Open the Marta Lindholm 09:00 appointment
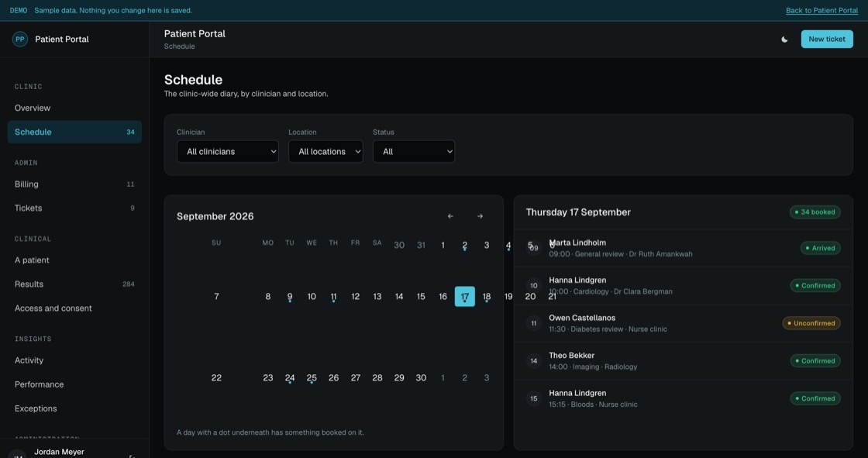 [683, 248]
